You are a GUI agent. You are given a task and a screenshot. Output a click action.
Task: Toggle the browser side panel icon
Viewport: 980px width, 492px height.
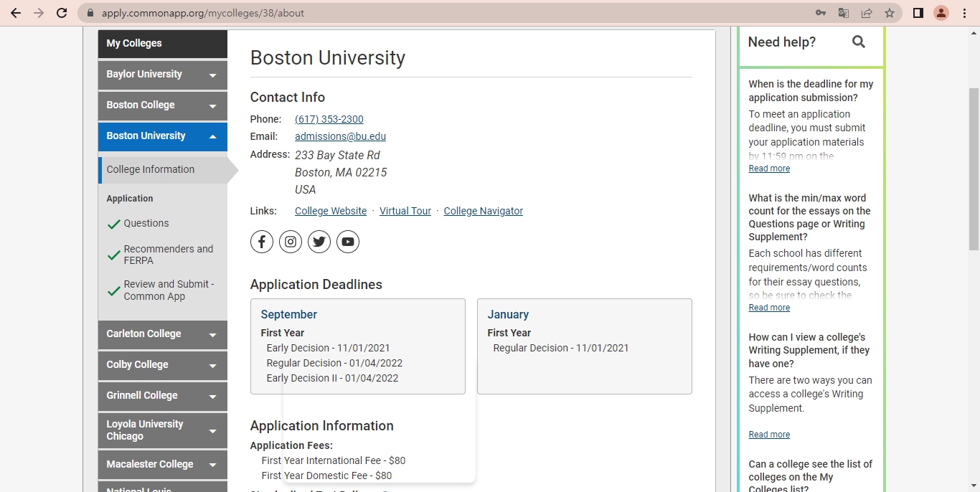918,13
